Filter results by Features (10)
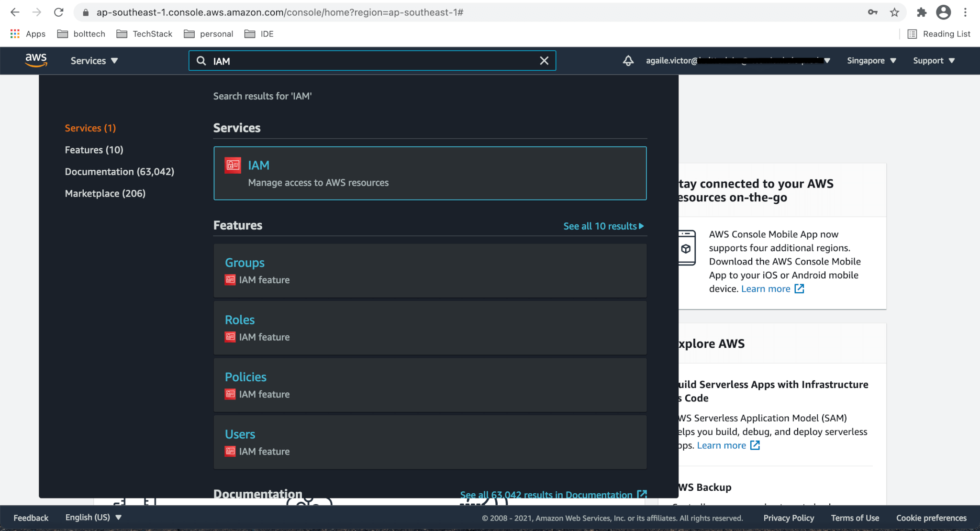This screenshot has height=531, width=980. pos(94,150)
